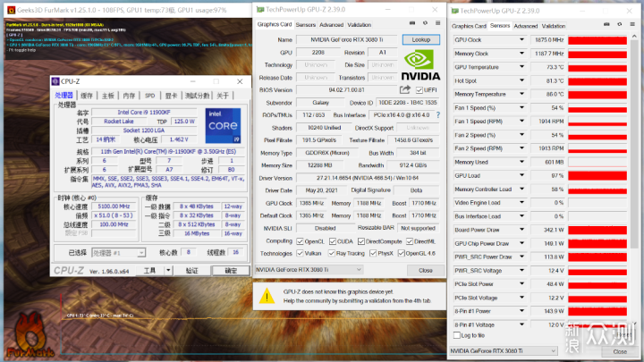
Task: Click the NVIDIA logo in GPU-Z
Action: pyautogui.click(x=420, y=65)
